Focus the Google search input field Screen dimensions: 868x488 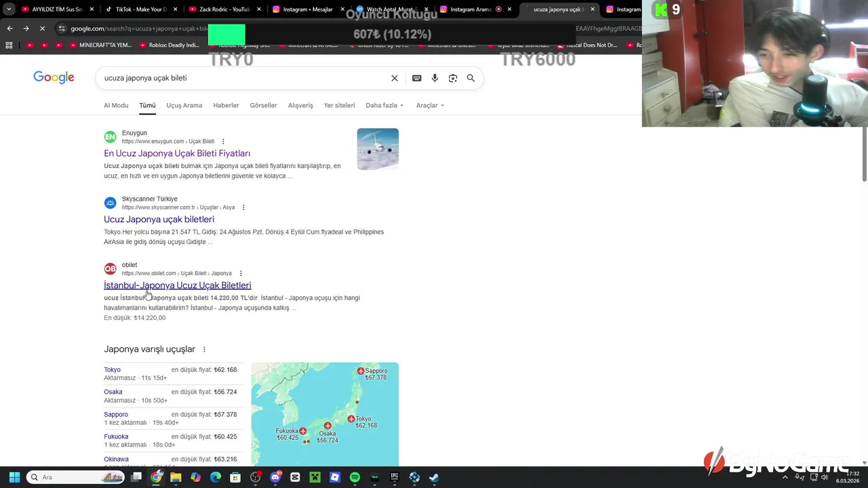[244, 78]
